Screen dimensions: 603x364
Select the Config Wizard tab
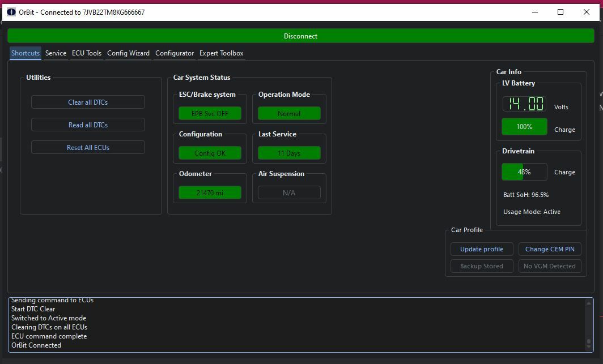pos(128,53)
